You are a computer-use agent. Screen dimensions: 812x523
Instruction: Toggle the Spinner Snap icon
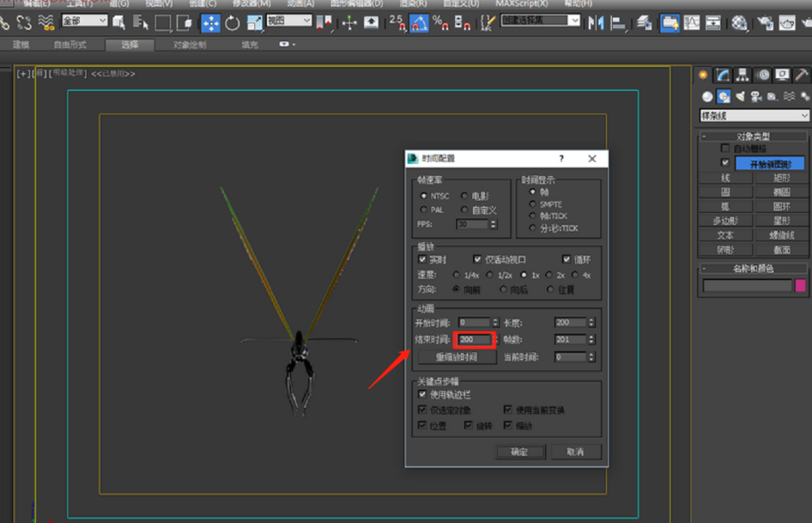click(462, 23)
